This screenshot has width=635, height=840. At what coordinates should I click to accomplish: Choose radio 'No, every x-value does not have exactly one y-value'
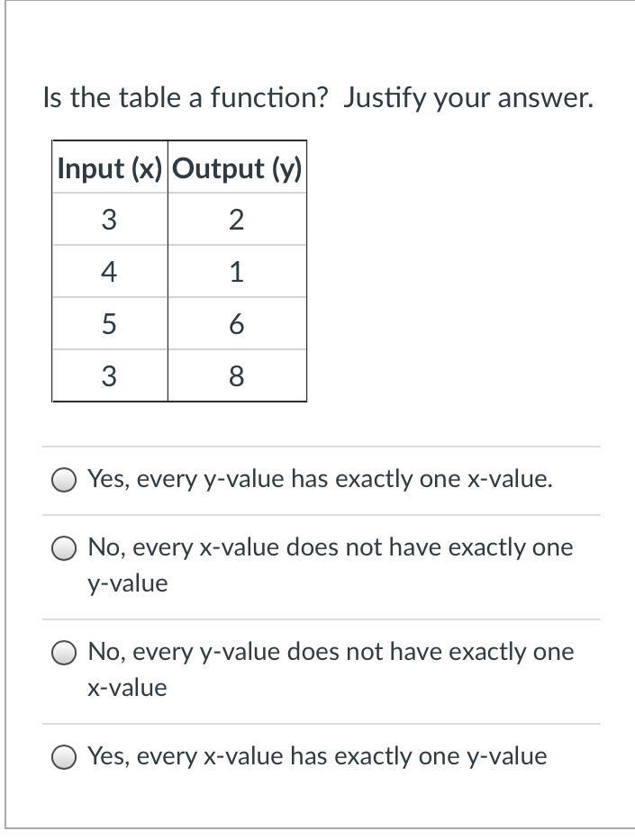coord(63,547)
